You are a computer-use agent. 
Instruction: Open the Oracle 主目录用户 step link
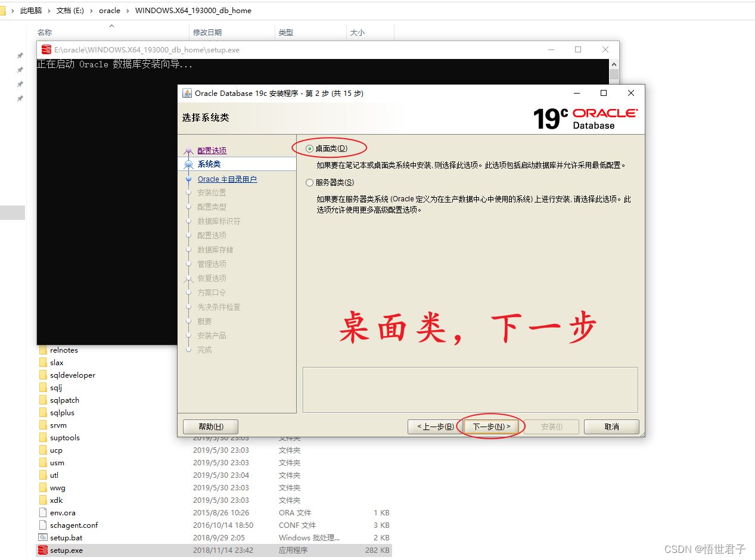227,179
